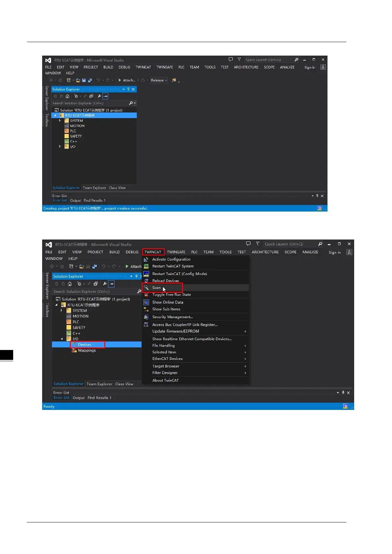Open Show Realtime Ethernet Compatible Devices entry
Image resolution: width=392 pixels, height=554 pixels.
click(x=192, y=339)
